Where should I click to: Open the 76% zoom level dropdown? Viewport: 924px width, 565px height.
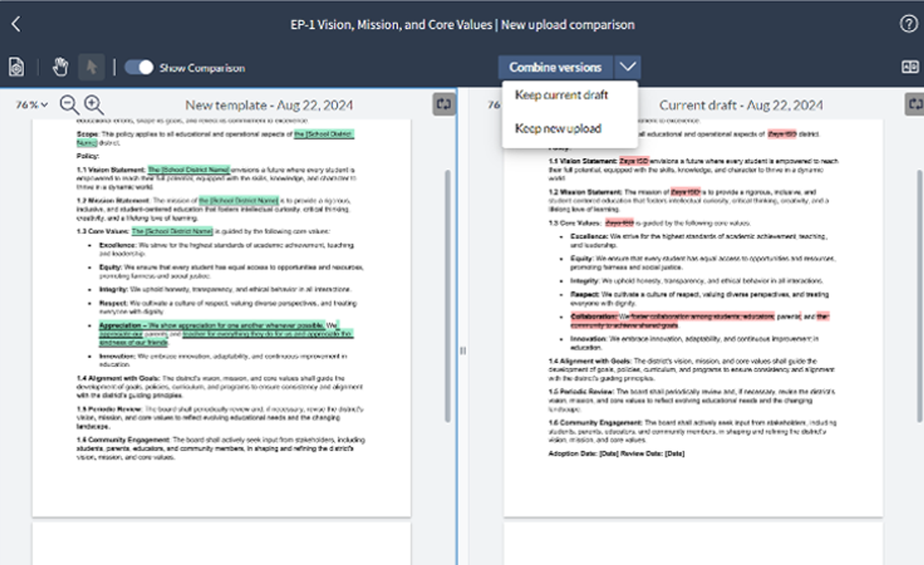[32, 105]
